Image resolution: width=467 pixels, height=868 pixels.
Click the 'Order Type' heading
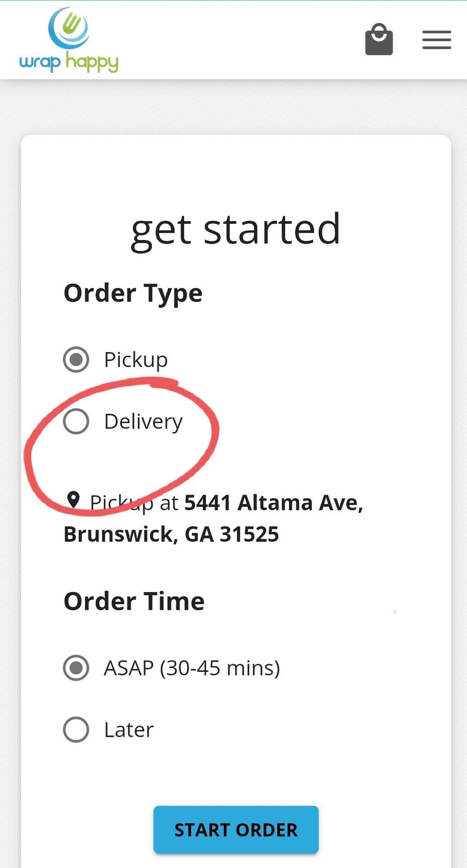click(x=133, y=293)
